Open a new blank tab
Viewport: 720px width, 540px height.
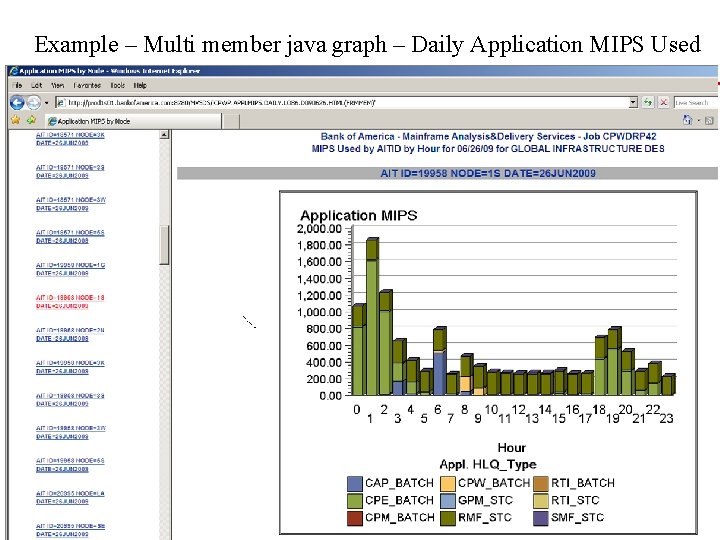pyautogui.click(x=231, y=121)
